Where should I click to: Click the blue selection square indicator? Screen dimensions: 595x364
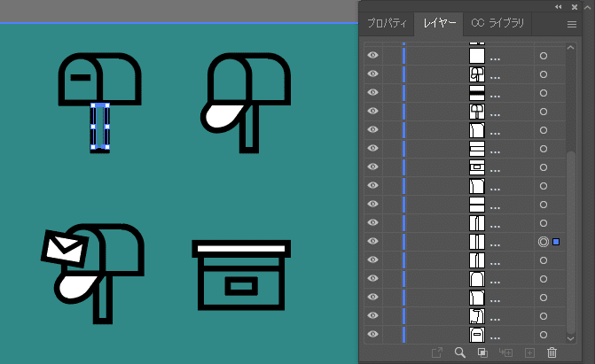pyautogui.click(x=556, y=242)
